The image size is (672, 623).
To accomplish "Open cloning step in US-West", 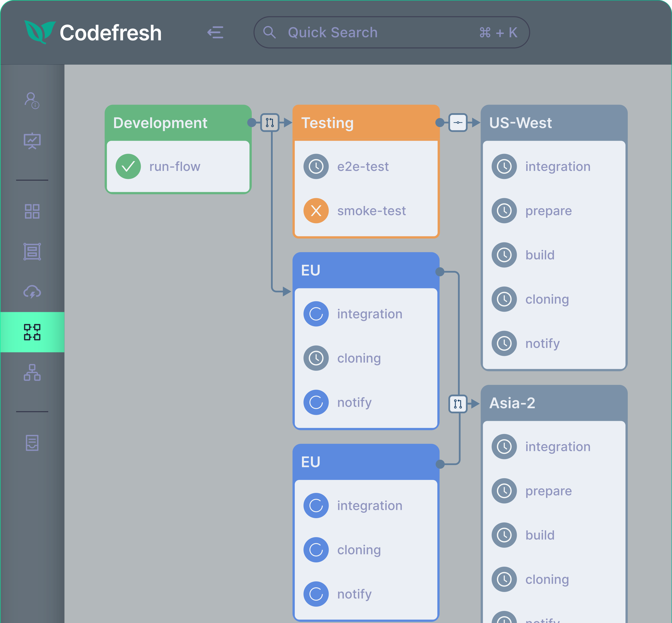I will coord(554,299).
